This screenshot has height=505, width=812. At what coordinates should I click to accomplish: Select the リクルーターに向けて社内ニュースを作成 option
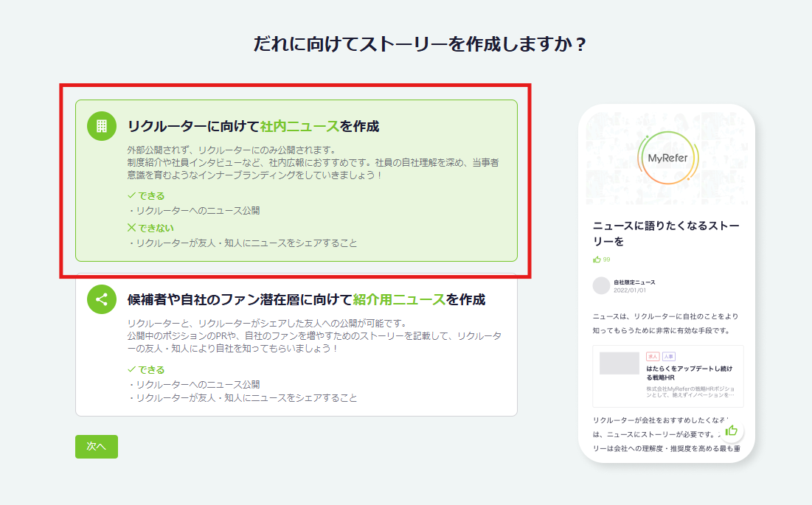point(296,181)
